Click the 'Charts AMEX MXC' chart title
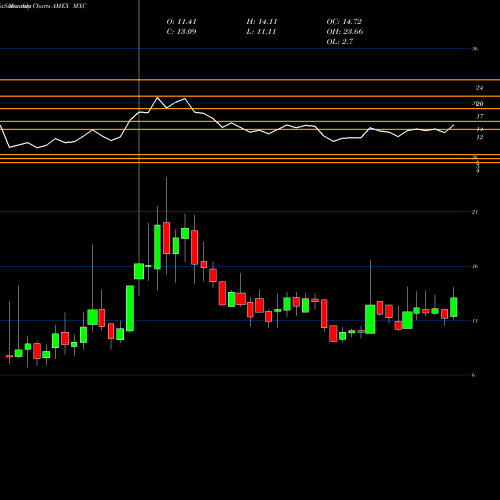The image size is (500, 500). pos(59,6)
